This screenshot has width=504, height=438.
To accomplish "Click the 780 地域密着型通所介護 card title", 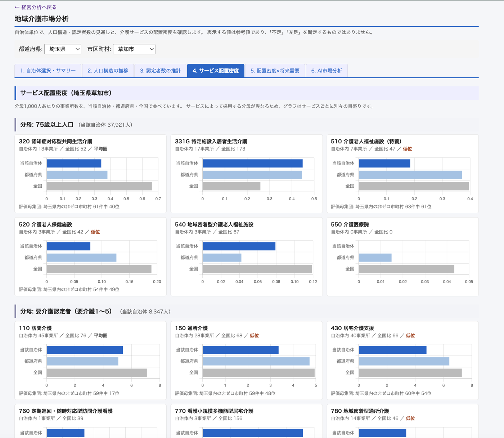I will [360, 411].
